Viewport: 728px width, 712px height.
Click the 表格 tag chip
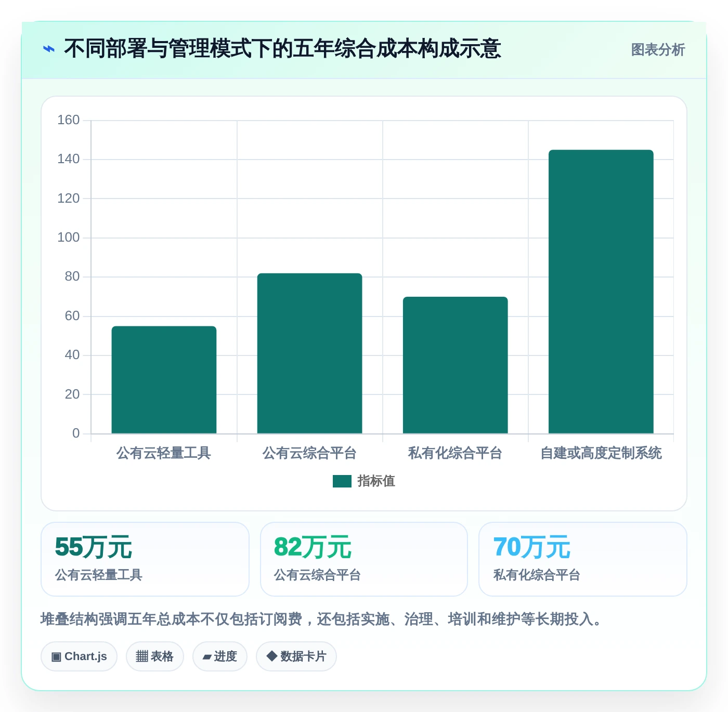[155, 656]
